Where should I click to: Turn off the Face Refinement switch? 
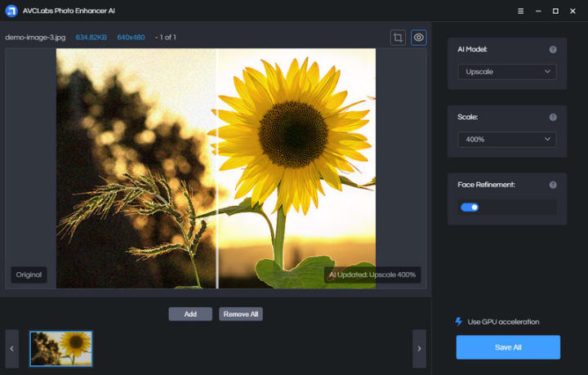tap(470, 208)
